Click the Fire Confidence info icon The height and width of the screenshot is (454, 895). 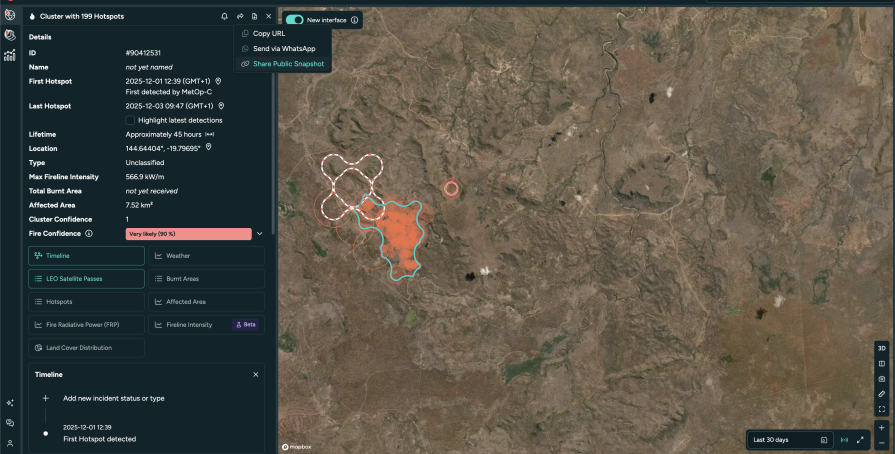pyautogui.click(x=89, y=233)
